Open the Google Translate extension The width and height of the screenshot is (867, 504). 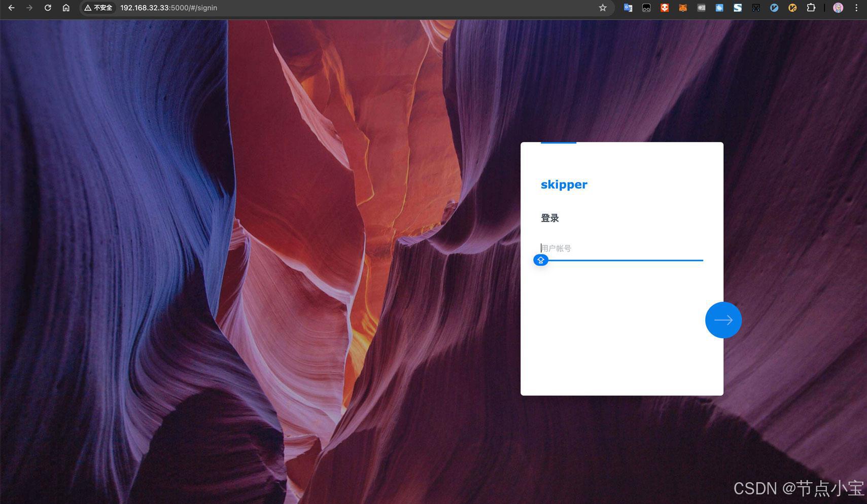pos(628,8)
